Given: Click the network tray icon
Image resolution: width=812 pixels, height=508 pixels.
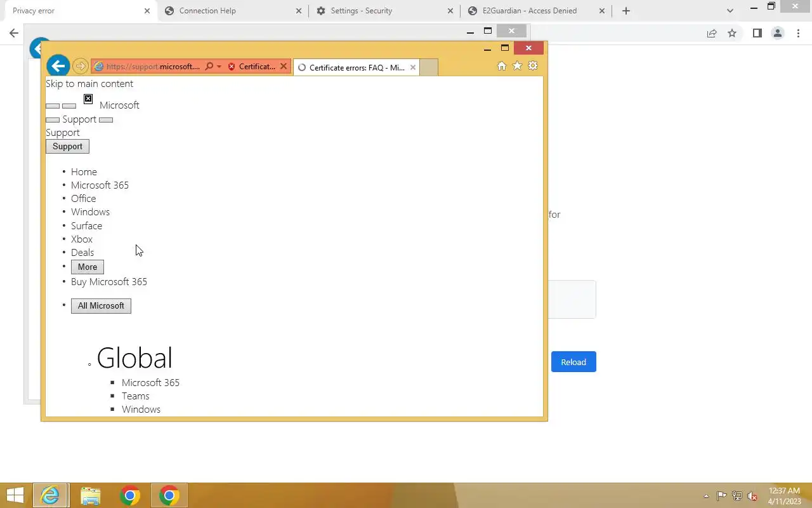Looking at the screenshot, I should coord(737,496).
